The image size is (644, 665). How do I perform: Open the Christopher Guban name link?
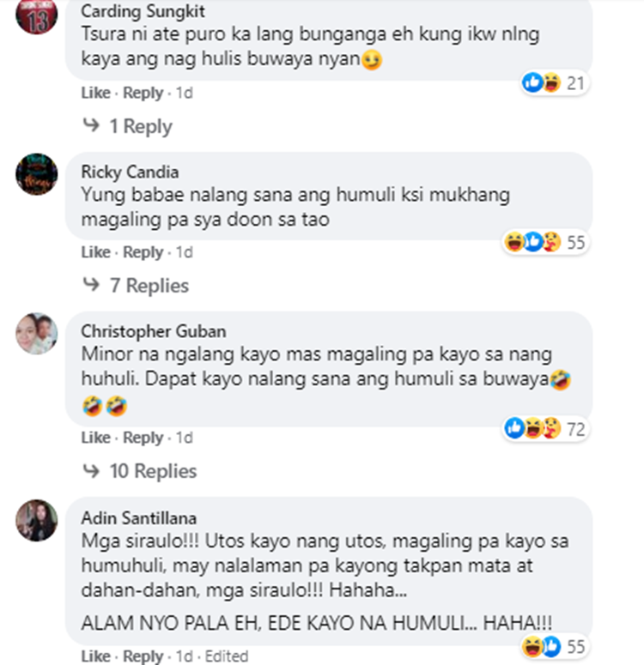coord(154,331)
